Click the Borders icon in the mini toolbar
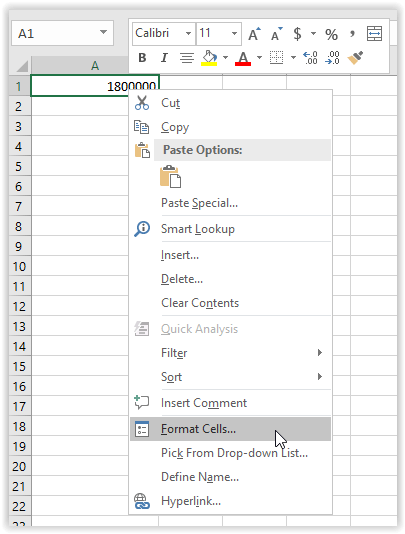 tap(276, 58)
